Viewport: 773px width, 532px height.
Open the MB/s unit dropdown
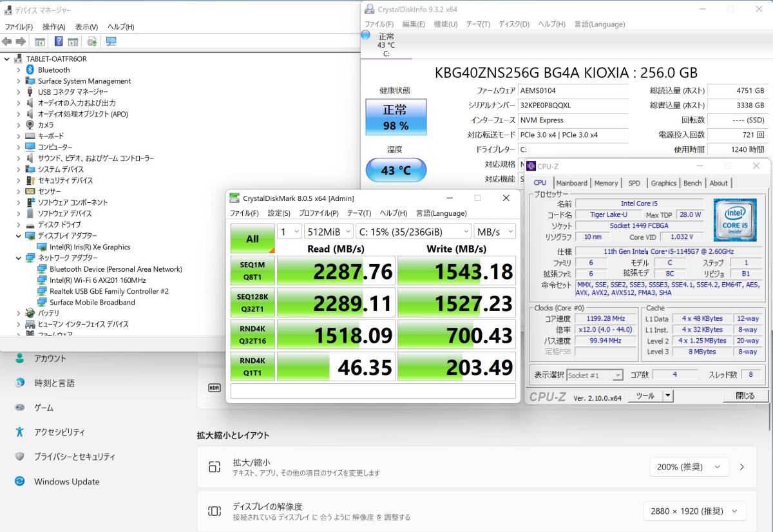tap(495, 232)
